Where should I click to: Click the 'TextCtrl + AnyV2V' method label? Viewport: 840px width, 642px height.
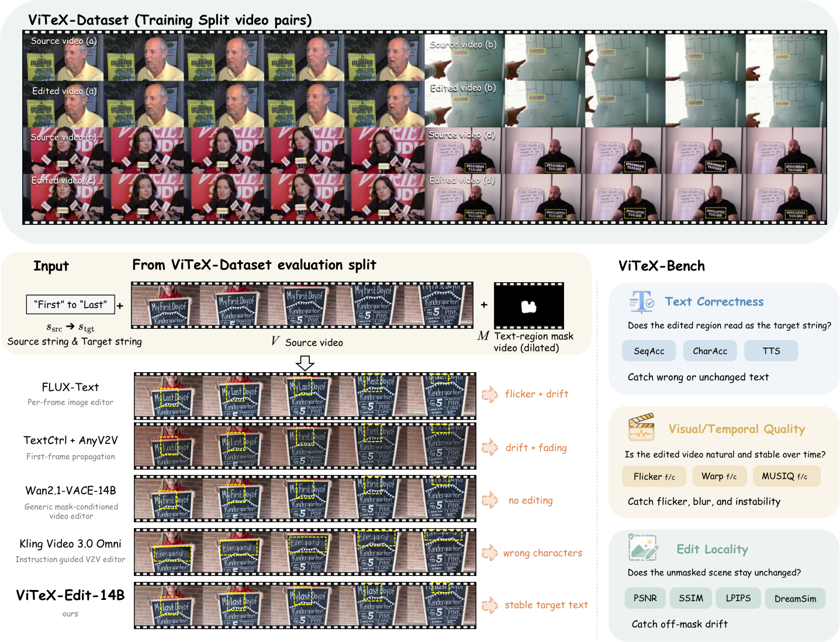click(71, 440)
